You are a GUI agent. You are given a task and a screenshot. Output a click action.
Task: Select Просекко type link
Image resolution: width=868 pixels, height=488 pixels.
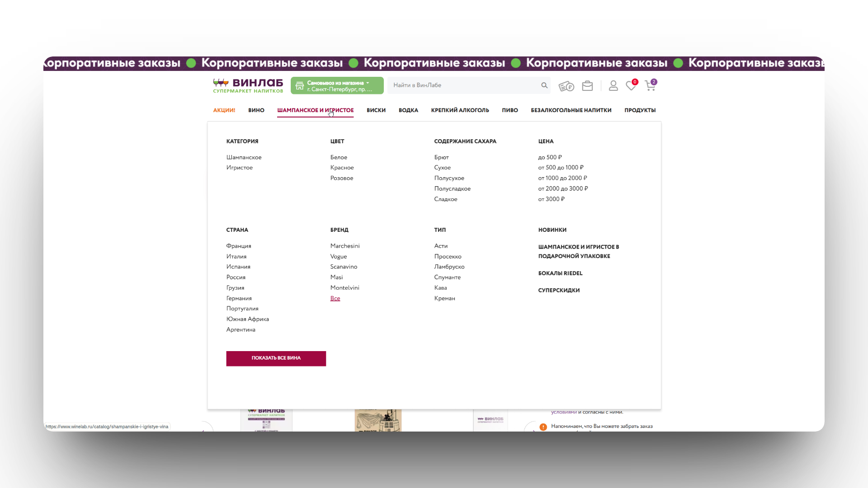point(448,256)
